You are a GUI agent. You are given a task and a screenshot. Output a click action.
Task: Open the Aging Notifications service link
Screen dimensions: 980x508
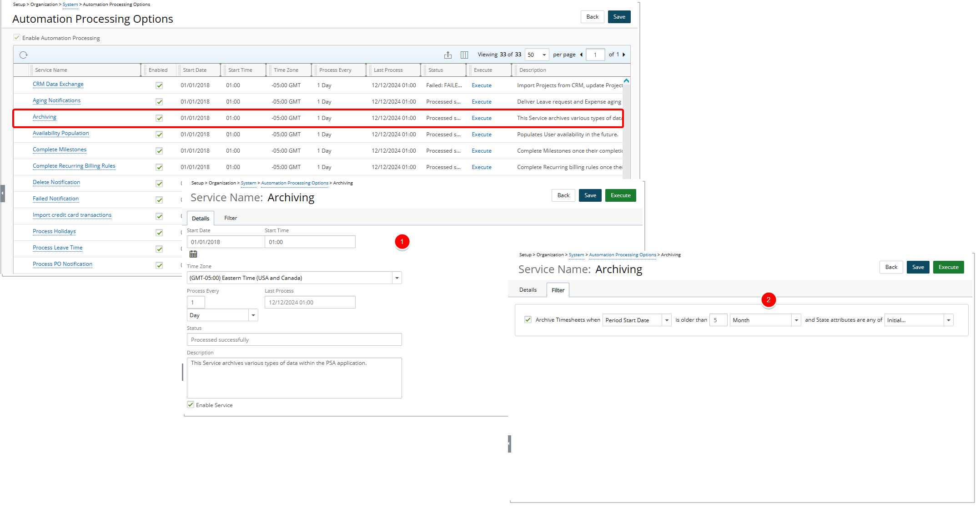(x=56, y=100)
